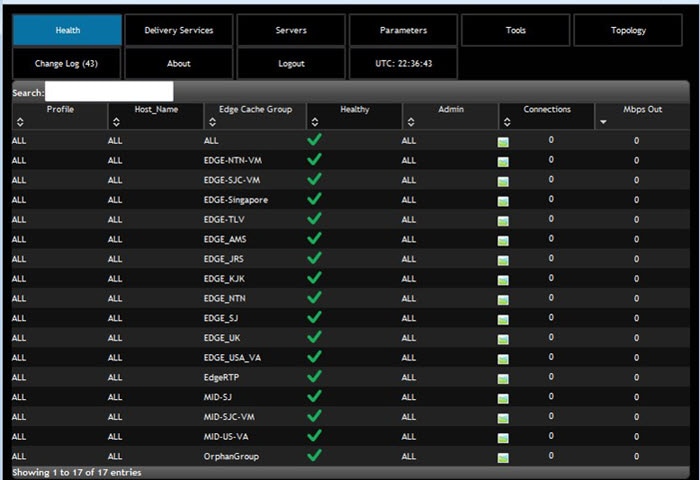The height and width of the screenshot is (480, 700).
Task: Open the Topology tab
Action: coord(628,30)
